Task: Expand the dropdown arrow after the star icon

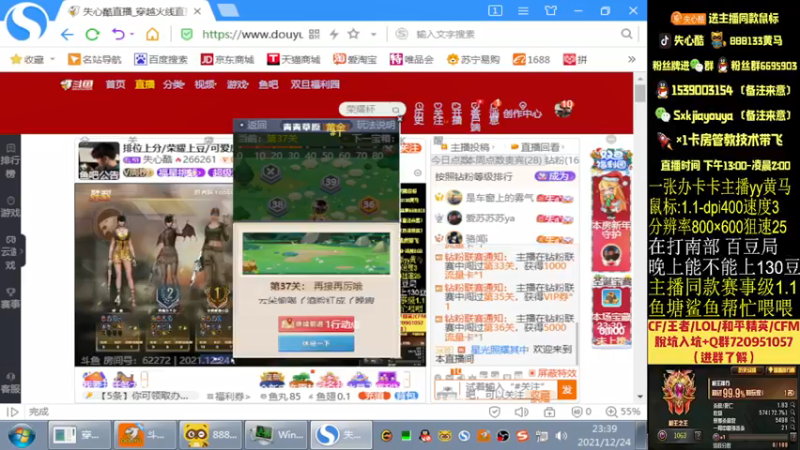Action: pyautogui.click(x=373, y=34)
